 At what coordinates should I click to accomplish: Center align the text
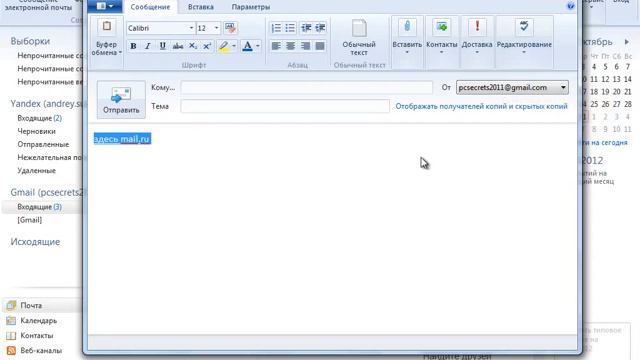tap(291, 46)
